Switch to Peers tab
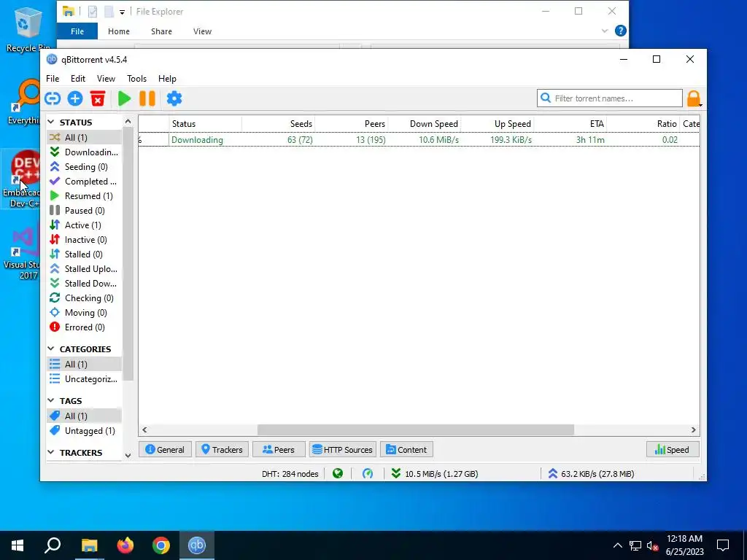 coord(278,449)
